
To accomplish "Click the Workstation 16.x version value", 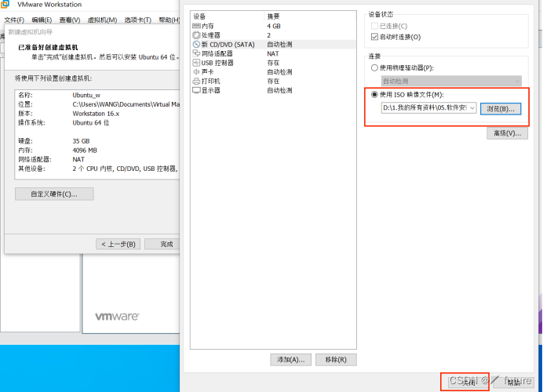I will [96, 114].
